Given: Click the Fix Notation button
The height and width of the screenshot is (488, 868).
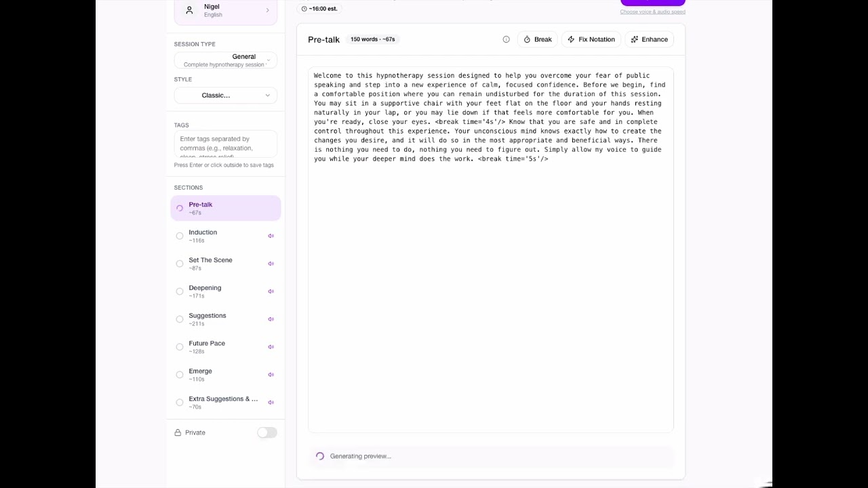Looking at the screenshot, I should (x=591, y=39).
